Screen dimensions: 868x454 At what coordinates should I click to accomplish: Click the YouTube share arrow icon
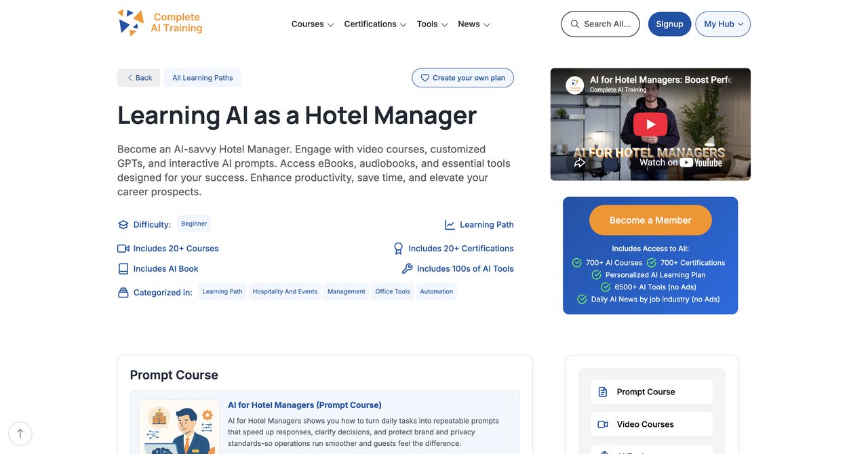[580, 163]
